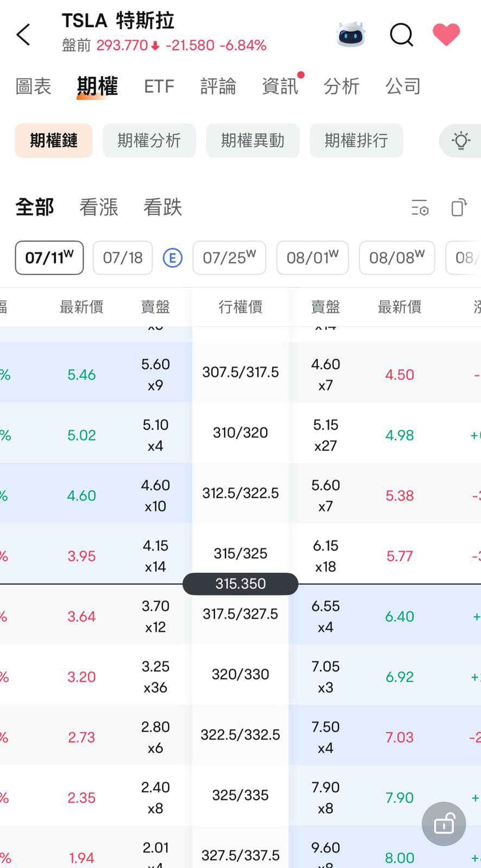This screenshot has width=481, height=868.
Task: Tap put last price 6.92
Action: click(400, 677)
